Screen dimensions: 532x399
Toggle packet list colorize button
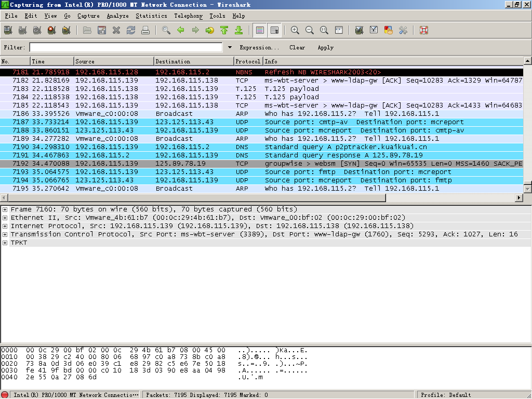[260, 30]
